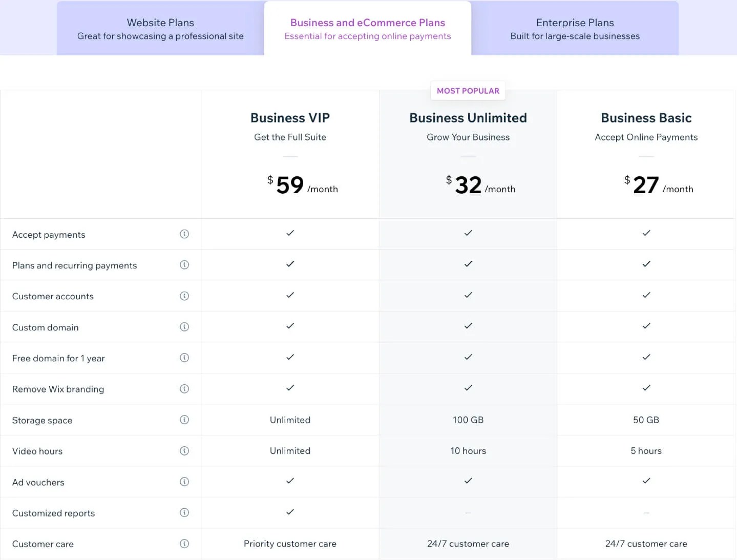Image resolution: width=737 pixels, height=560 pixels.
Task: Open the Free domain for 1 year info icon
Action: (x=184, y=358)
